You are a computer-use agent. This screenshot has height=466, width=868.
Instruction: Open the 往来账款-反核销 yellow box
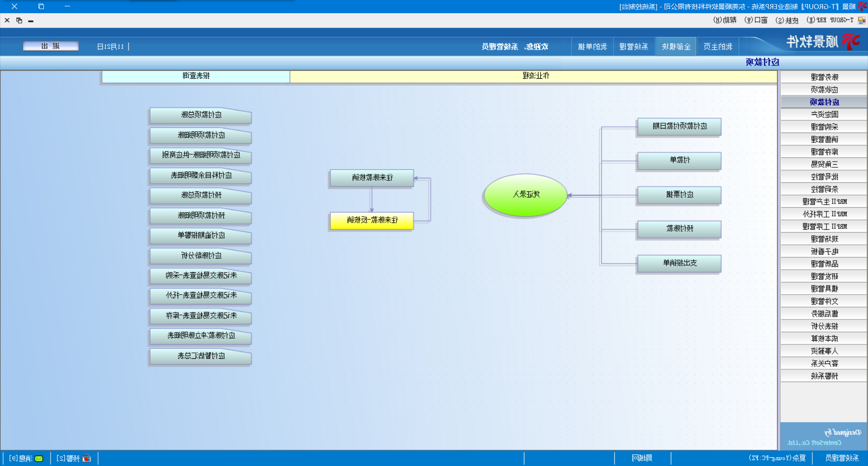[x=372, y=220]
